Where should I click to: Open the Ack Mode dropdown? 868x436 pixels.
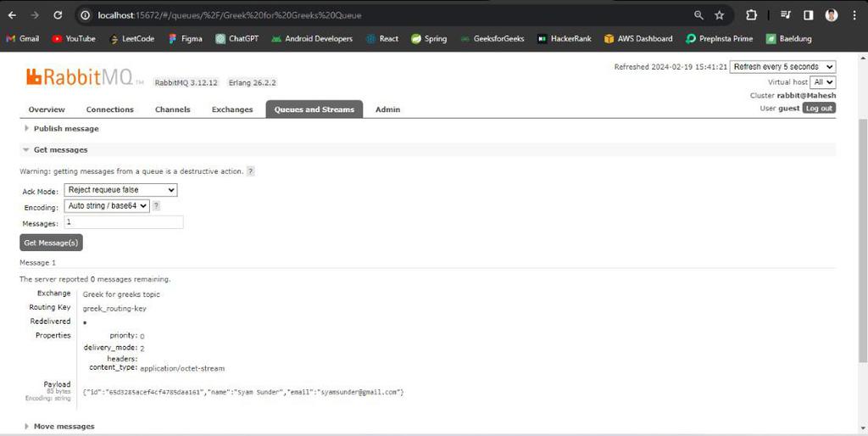coord(120,190)
